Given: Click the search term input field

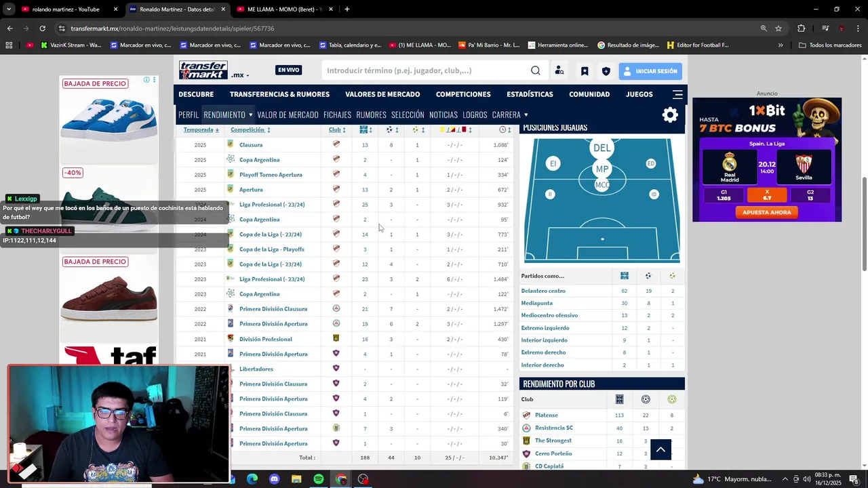Looking at the screenshot, I should 426,70.
